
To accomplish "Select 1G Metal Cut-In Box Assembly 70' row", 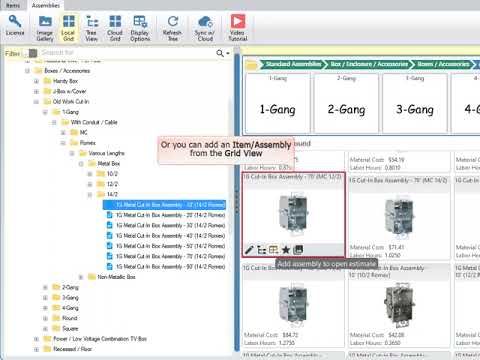I will coord(166,256).
